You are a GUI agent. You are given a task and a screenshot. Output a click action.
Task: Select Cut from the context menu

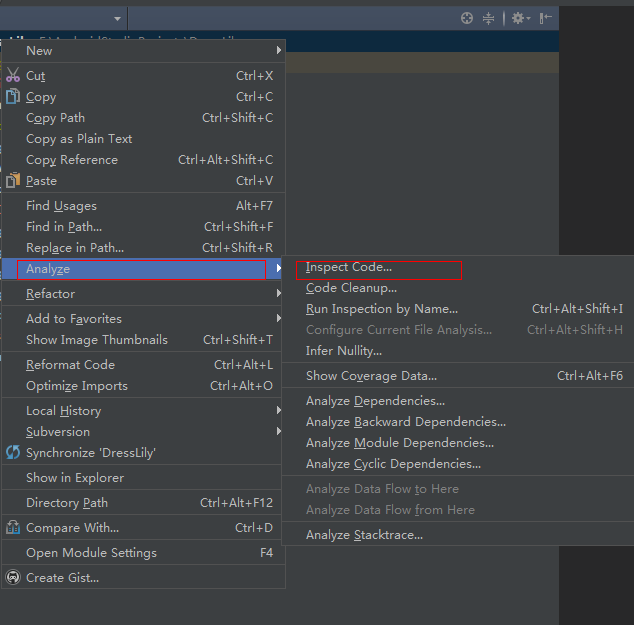coord(144,76)
